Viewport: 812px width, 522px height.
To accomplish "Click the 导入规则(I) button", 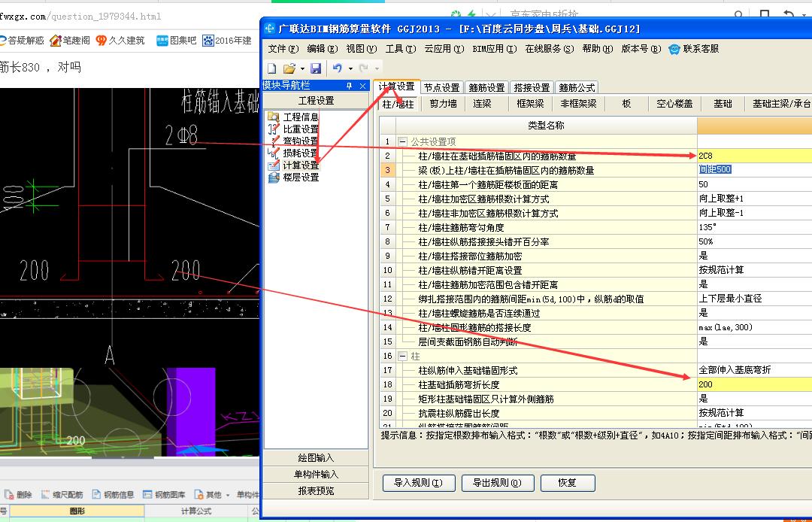I will pos(419,483).
